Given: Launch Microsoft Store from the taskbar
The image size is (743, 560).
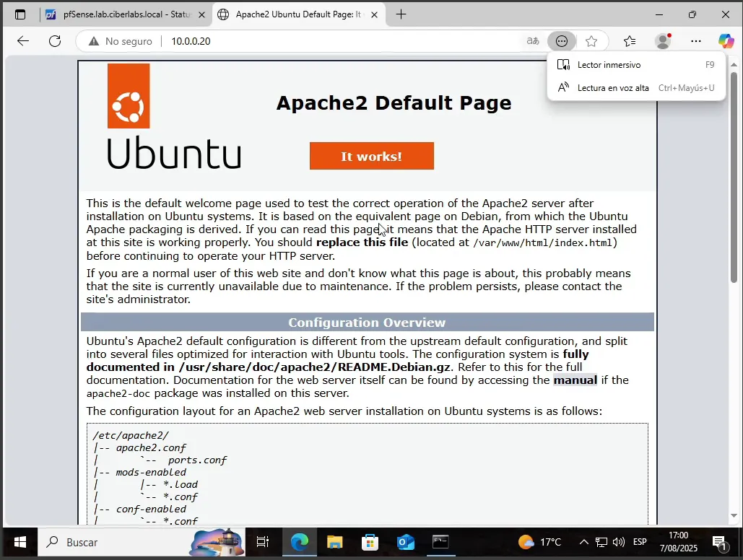Looking at the screenshot, I should tap(370, 542).
